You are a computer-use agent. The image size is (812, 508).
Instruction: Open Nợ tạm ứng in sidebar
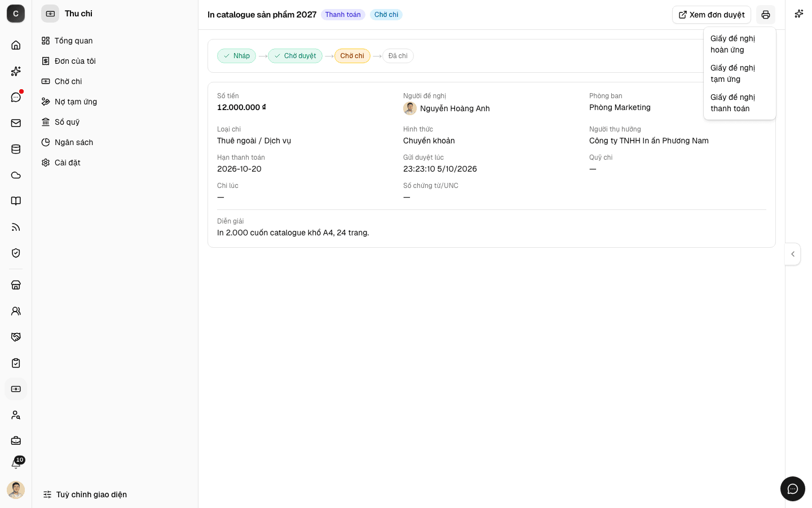[x=115, y=102]
